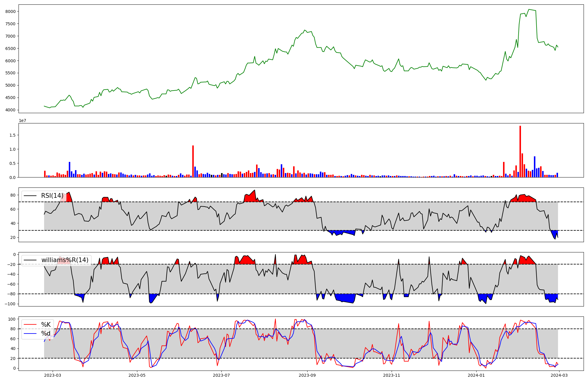Image resolution: width=588 pixels, height=382 pixels.
Task: Click the williams%R(14) legend label
Action: pyautogui.click(x=65, y=260)
